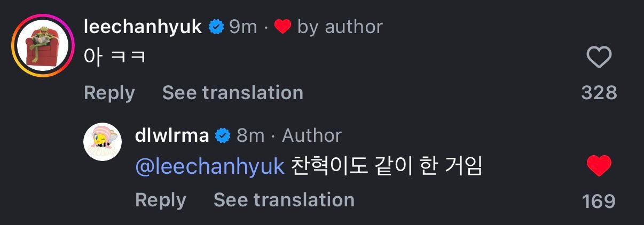Click the 9m timestamp on the comment
Viewport: 644px width, 225px height.
click(243, 27)
